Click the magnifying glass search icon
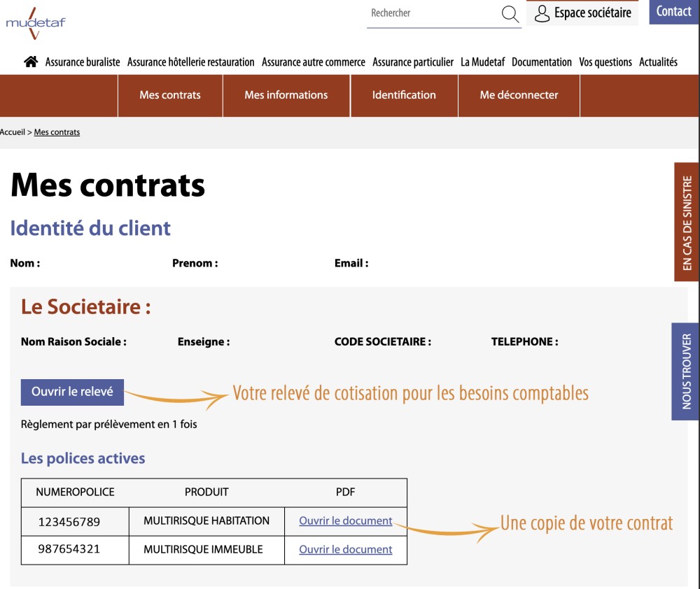 coord(510,14)
